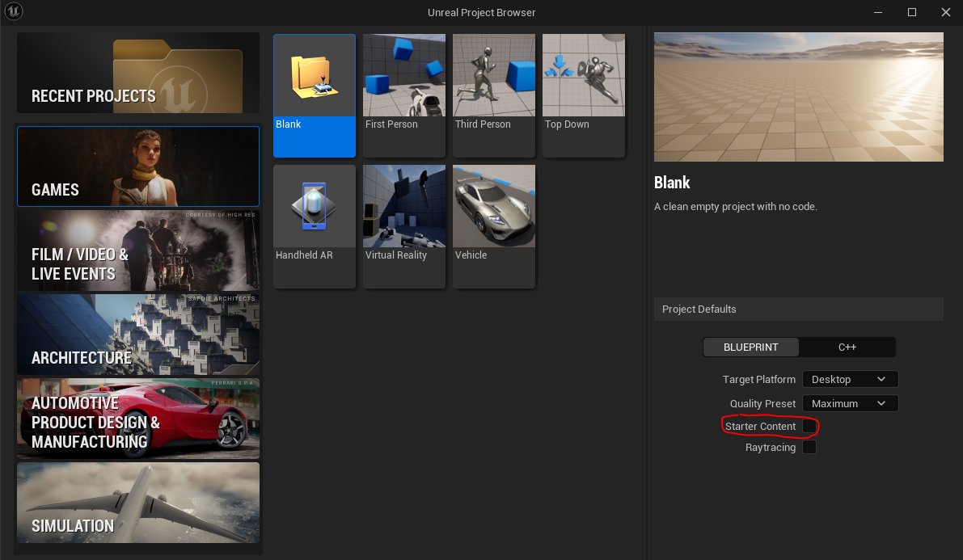The height and width of the screenshot is (560, 963).
Task: Switch to Film / Video & Live Events
Action: click(x=137, y=251)
